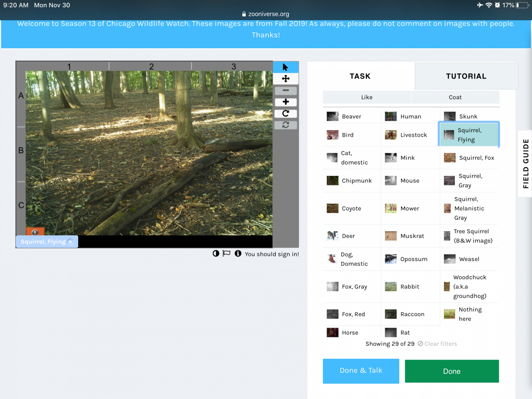The height and width of the screenshot is (399, 532).
Task: Click the zooniverse.org address bar
Action: coord(266,14)
